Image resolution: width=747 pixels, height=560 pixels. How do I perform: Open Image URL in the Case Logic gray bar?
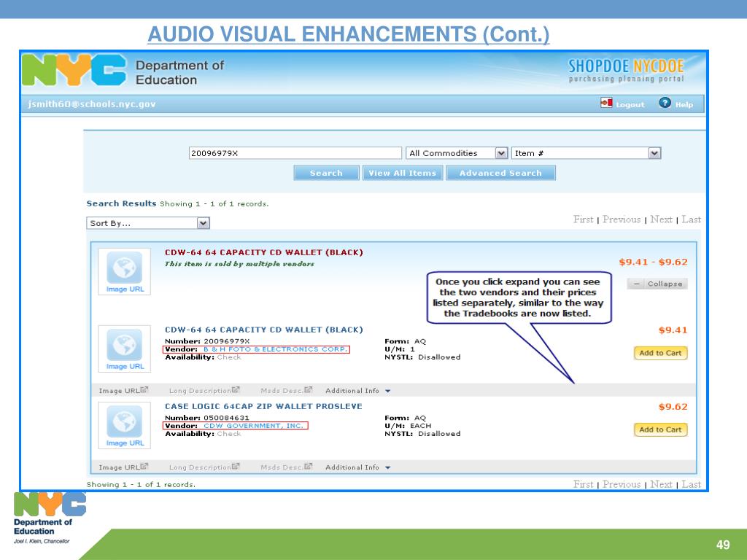(123, 467)
